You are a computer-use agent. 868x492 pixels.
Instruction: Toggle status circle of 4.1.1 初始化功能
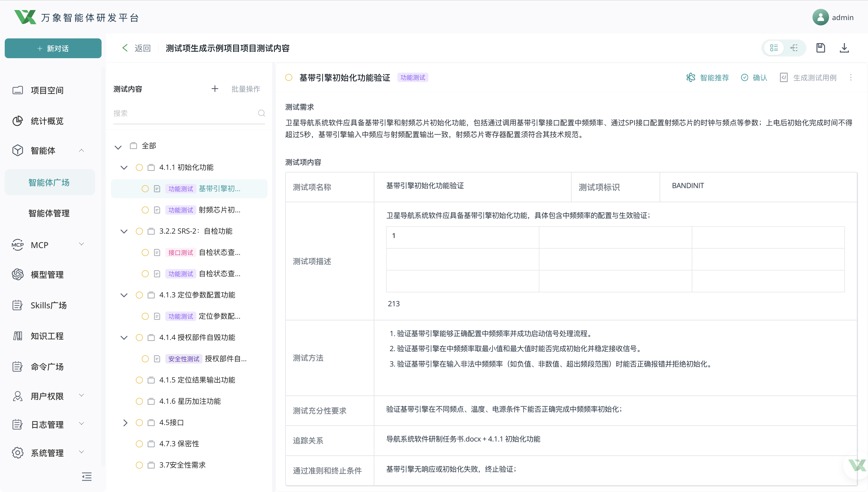(x=139, y=167)
